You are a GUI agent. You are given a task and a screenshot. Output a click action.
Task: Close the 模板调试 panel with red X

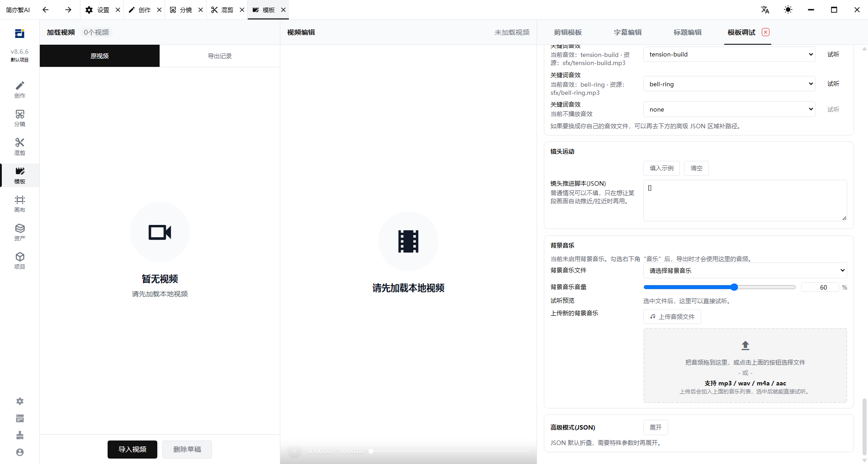(765, 32)
